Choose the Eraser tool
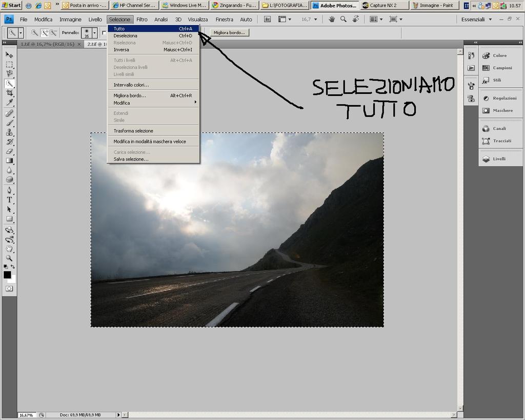 point(9,151)
